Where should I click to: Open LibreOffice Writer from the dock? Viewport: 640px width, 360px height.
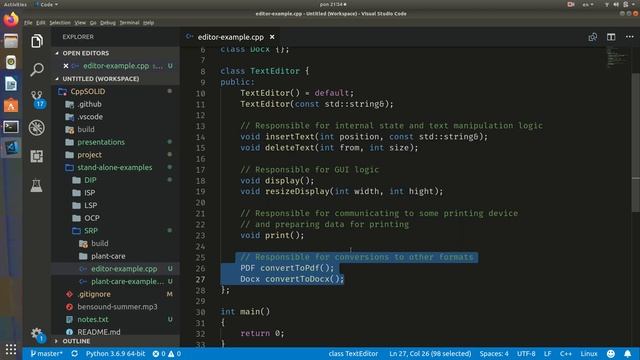point(11,84)
